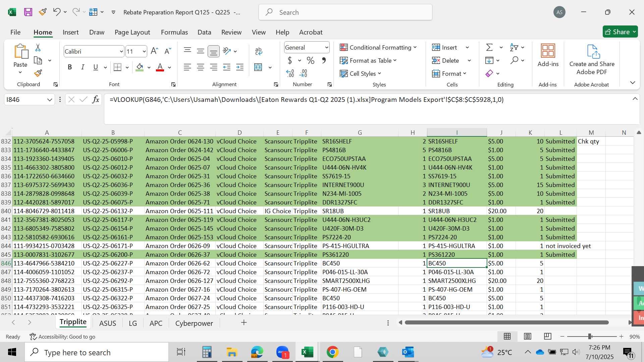Open Google Chrome from the taskbar

click(x=332, y=352)
